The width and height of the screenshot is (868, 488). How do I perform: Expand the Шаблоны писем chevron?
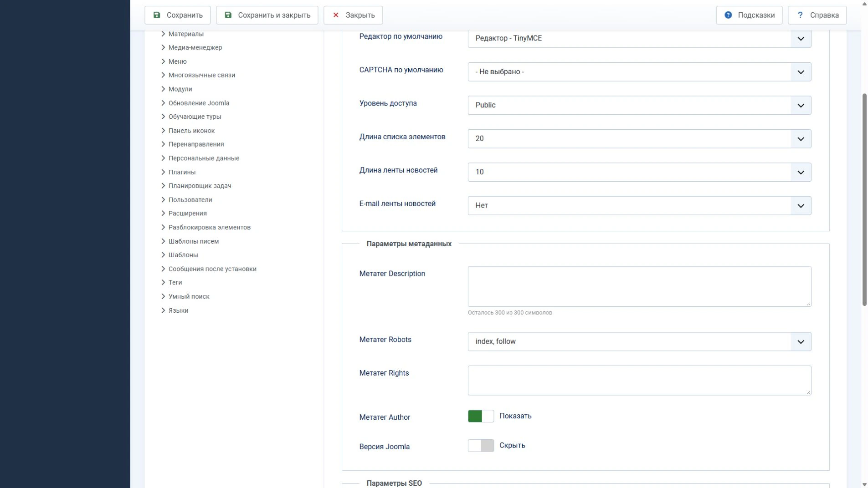point(163,241)
